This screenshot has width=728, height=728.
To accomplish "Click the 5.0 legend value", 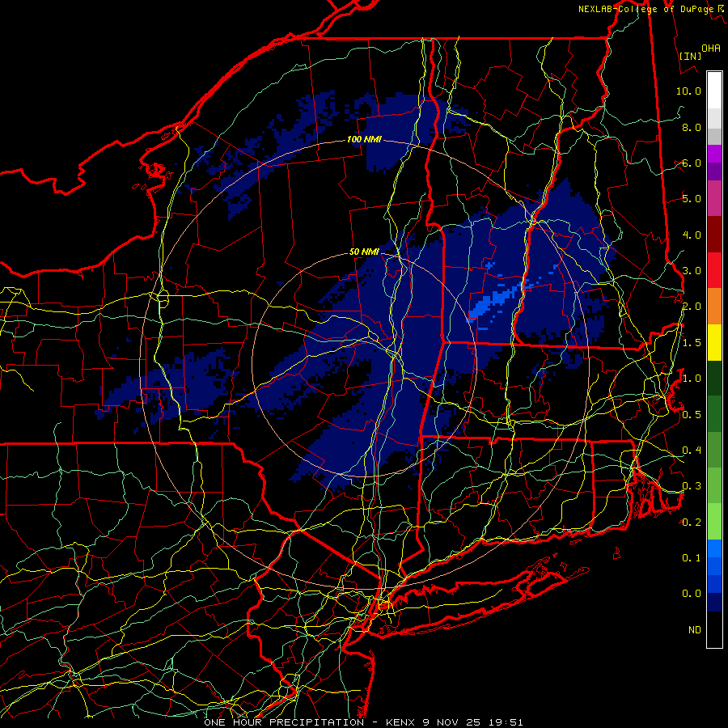I will [692, 199].
